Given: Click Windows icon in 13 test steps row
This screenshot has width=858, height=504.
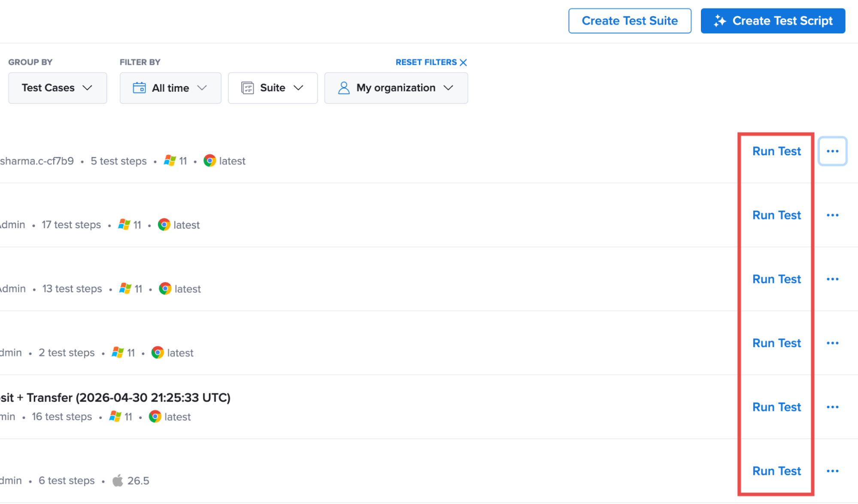Looking at the screenshot, I should pos(125,288).
